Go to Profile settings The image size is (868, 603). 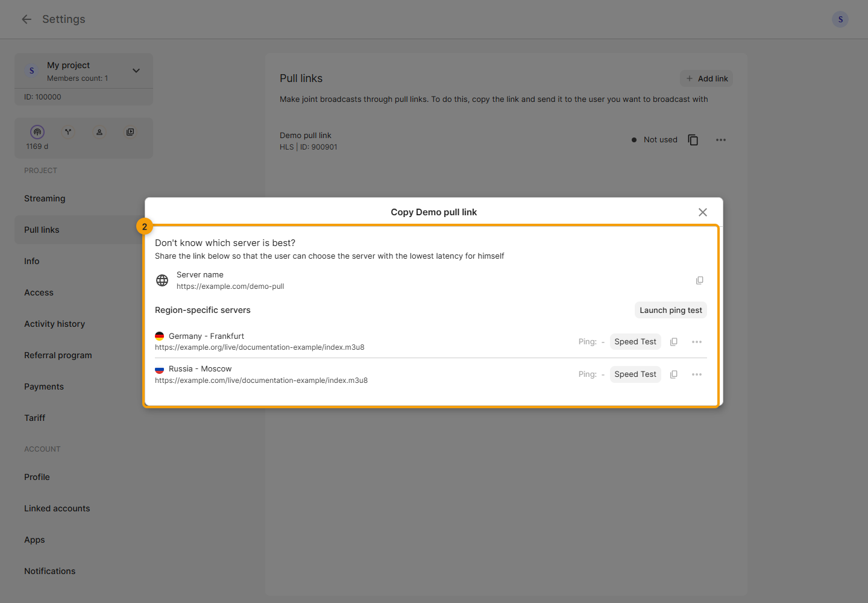tap(37, 477)
